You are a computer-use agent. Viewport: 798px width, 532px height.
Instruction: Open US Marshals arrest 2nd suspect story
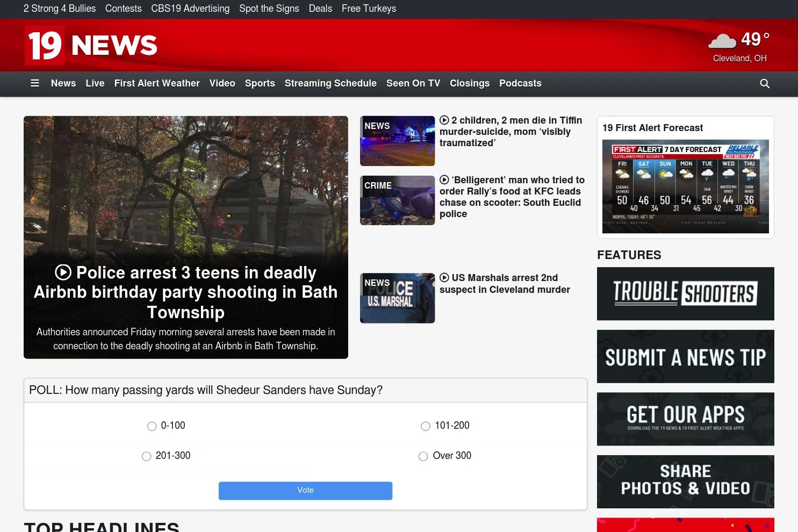505,284
